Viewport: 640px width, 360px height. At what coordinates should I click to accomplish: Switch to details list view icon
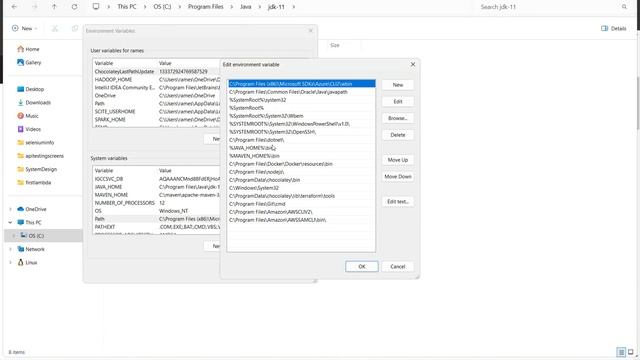click(x=621, y=352)
